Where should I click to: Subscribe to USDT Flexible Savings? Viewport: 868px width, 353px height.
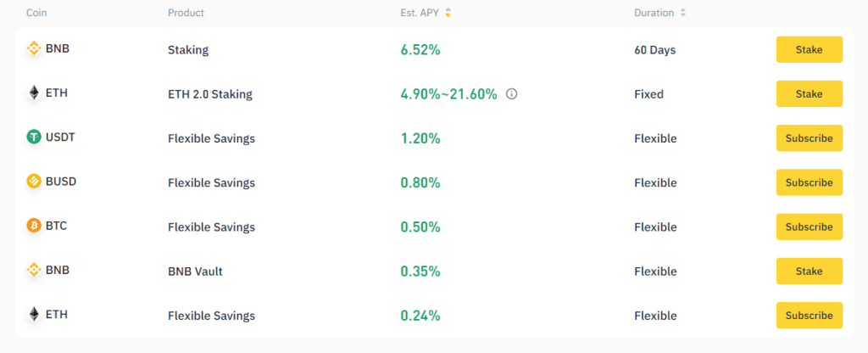coord(809,137)
